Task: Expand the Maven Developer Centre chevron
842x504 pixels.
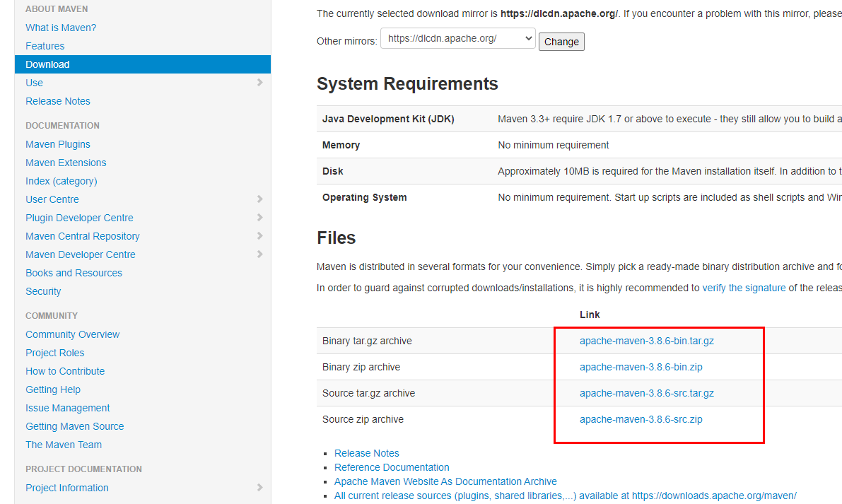Action: (x=260, y=254)
